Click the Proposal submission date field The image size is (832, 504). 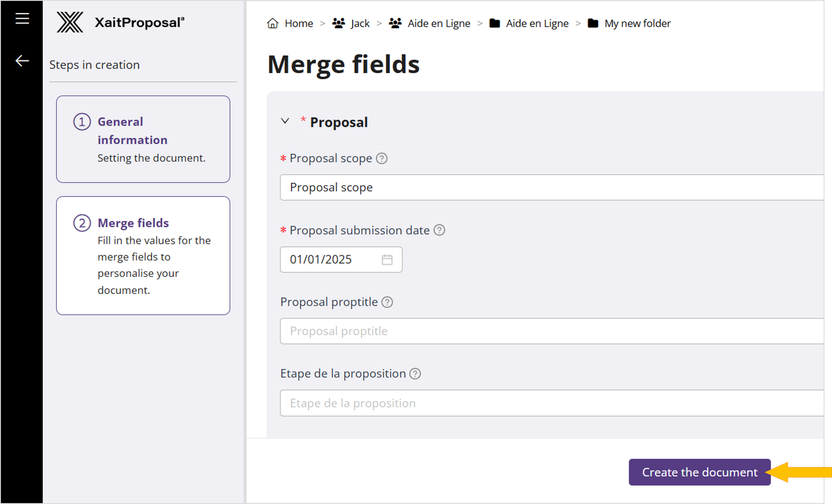(333, 260)
